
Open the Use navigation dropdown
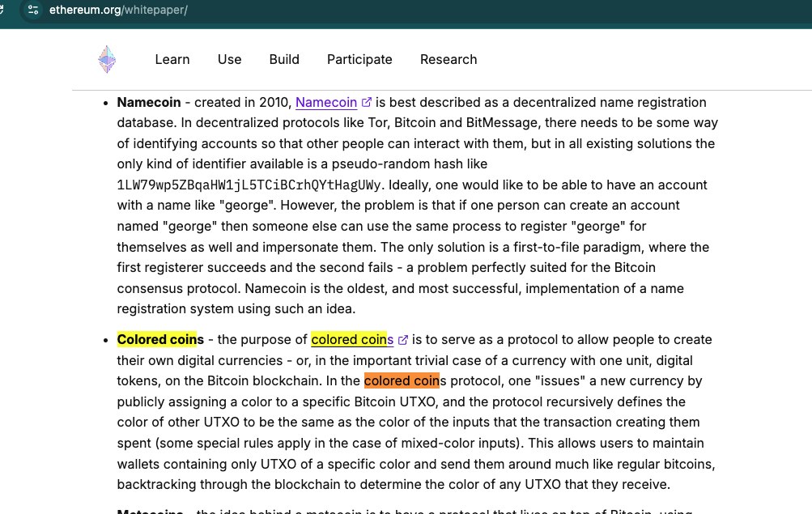pyautogui.click(x=229, y=59)
